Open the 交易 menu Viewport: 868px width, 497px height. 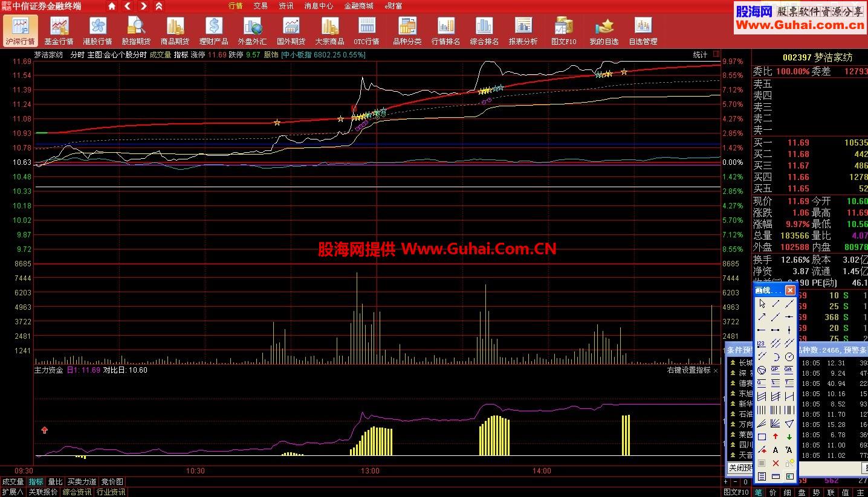pos(261,6)
